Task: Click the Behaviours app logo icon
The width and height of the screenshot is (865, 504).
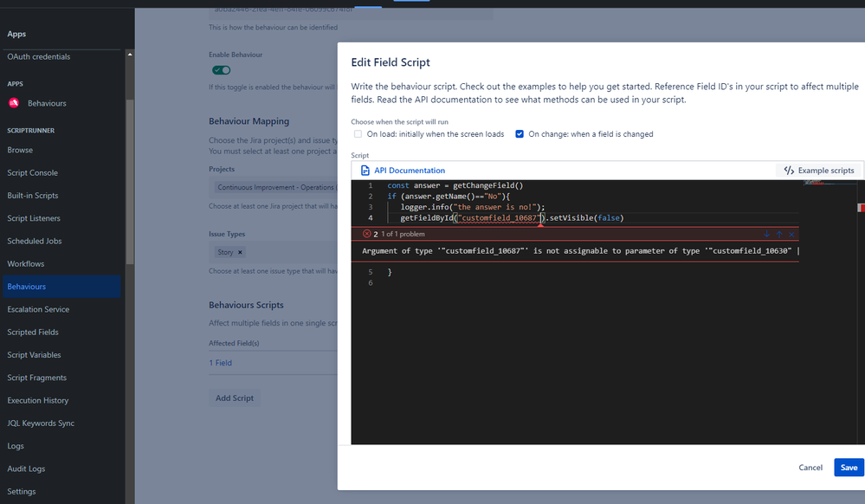Action: pos(14,103)
